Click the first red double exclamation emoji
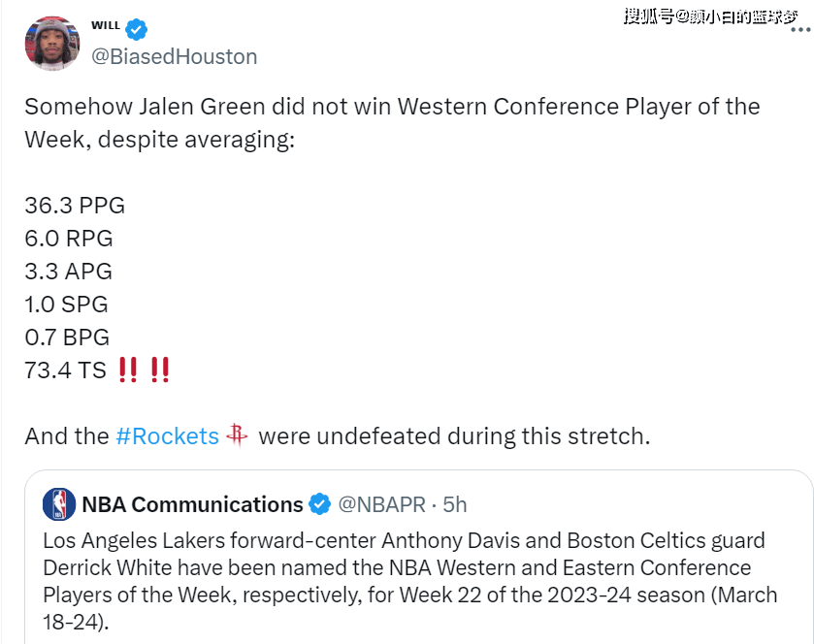 pyautogui.click(x=126, y=370)
